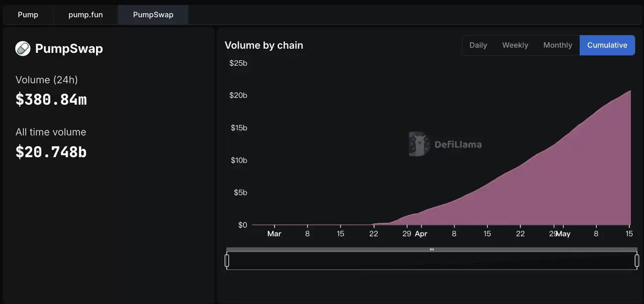Click the $25b mark on the y-axis
Screen dimensions: 644x304
238,63
